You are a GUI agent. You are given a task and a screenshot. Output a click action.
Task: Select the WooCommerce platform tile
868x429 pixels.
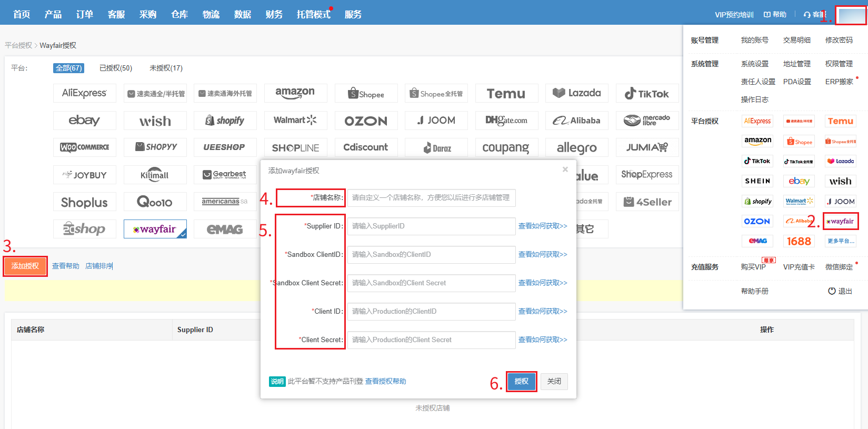point(85,147)
